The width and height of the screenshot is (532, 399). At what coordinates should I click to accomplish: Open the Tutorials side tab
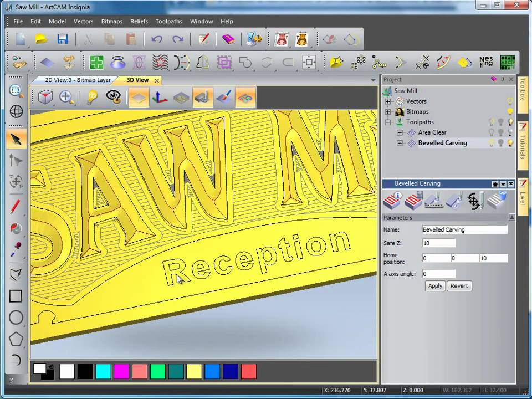pyautogui.click(x=523, y=146)
